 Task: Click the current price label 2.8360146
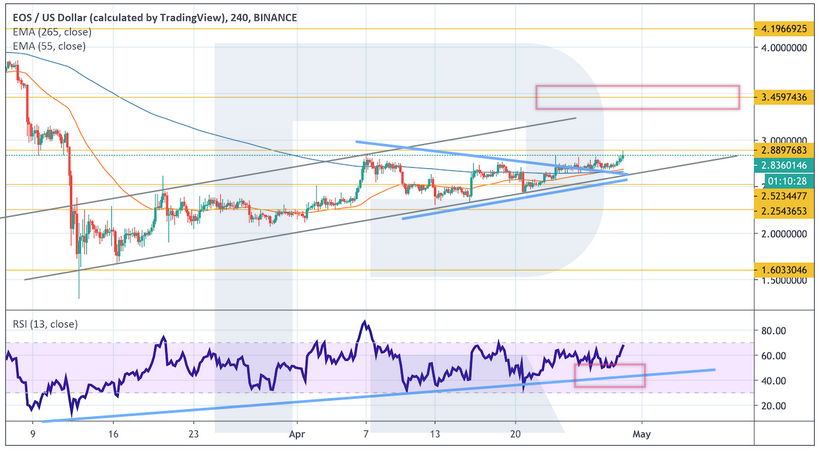(782, 165)
